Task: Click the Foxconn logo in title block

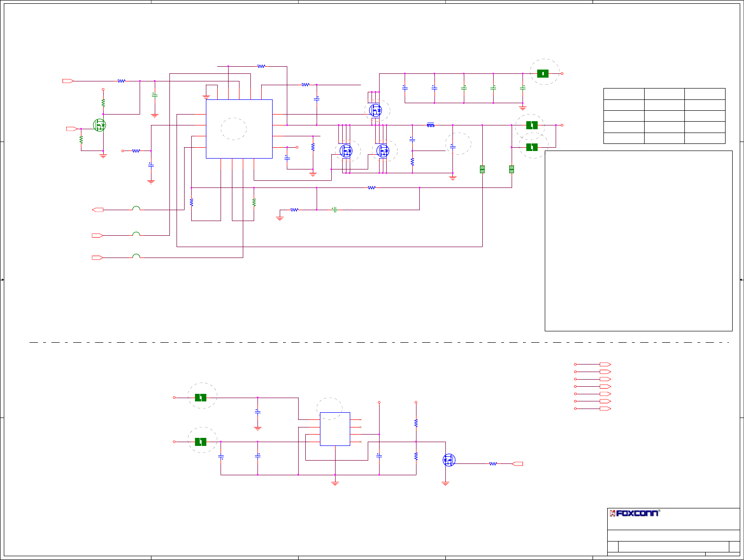Action: (635, 513)
